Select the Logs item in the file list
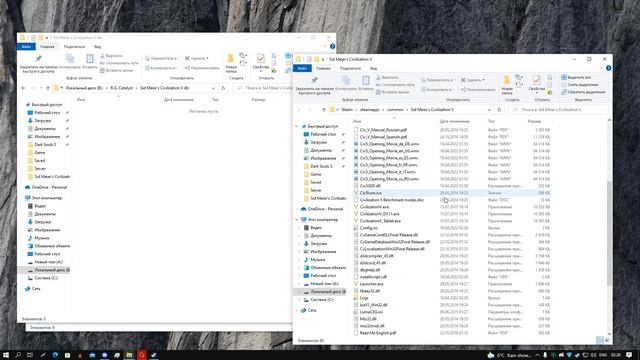Screen dimensions: 640x360 pos(364,298)
